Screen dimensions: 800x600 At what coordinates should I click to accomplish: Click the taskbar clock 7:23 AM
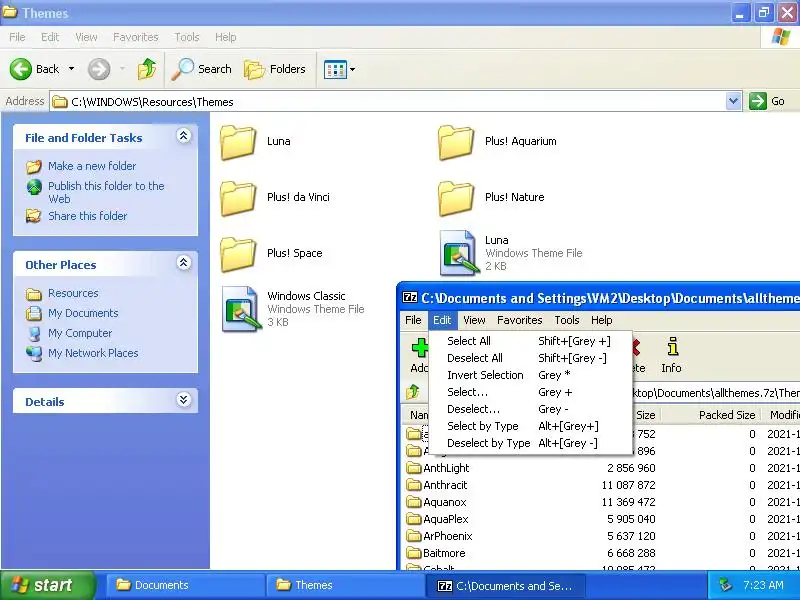(x=763, y=585)
